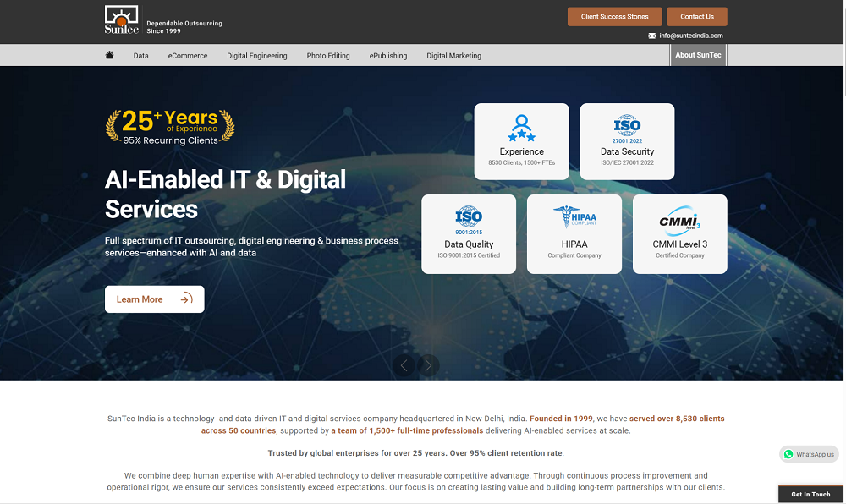Click the ISO 9001:2015 Data Quality icon

469,220
